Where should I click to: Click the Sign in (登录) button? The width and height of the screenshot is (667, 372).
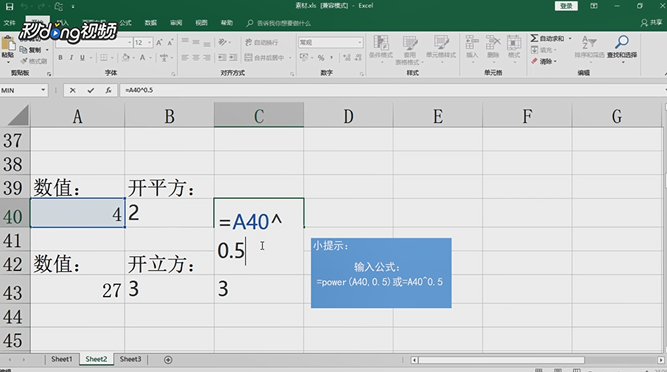coord(566,6)
